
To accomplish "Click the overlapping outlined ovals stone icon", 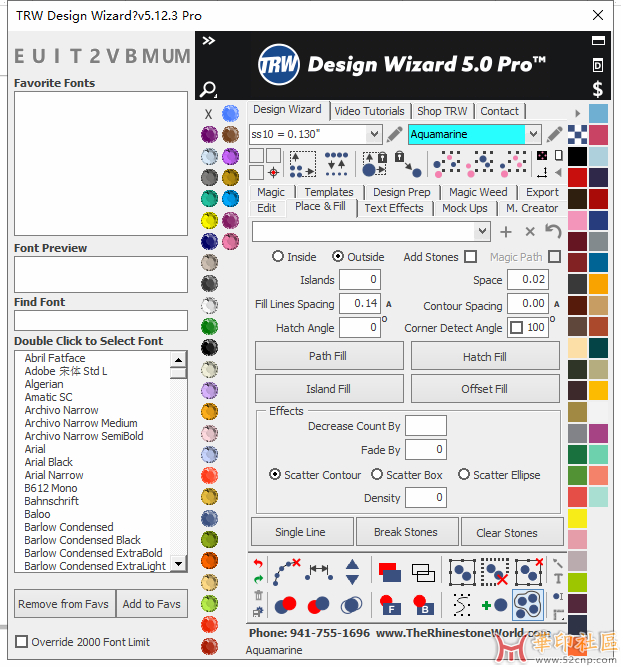I will pyautogui.click(x=351, y=605).
